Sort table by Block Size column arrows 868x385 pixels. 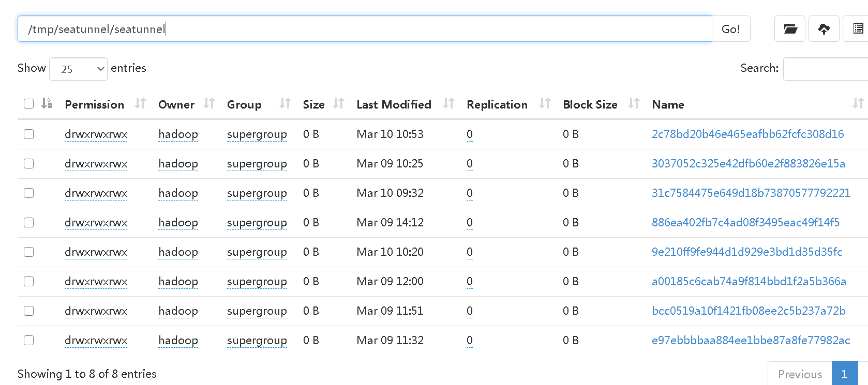coord(634,103)
